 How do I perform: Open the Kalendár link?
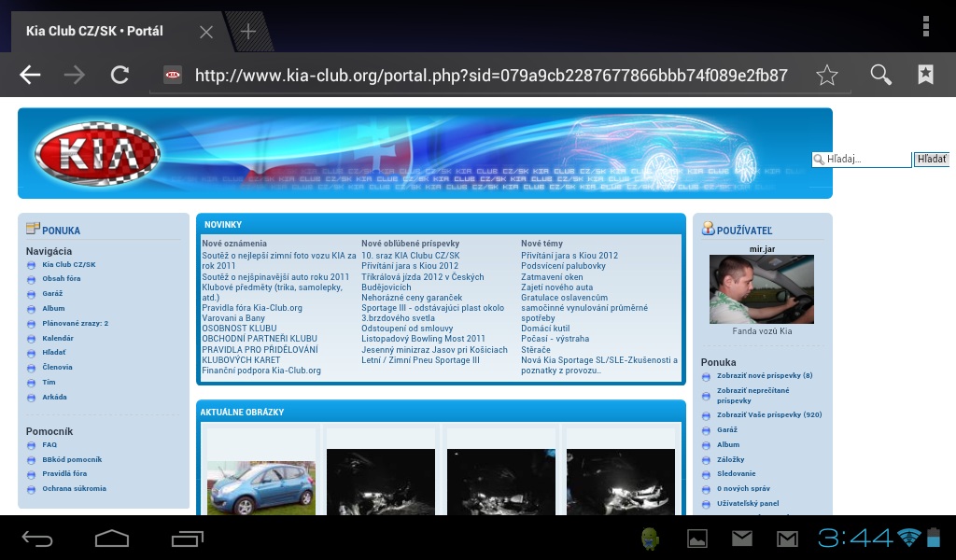(58, 338)
